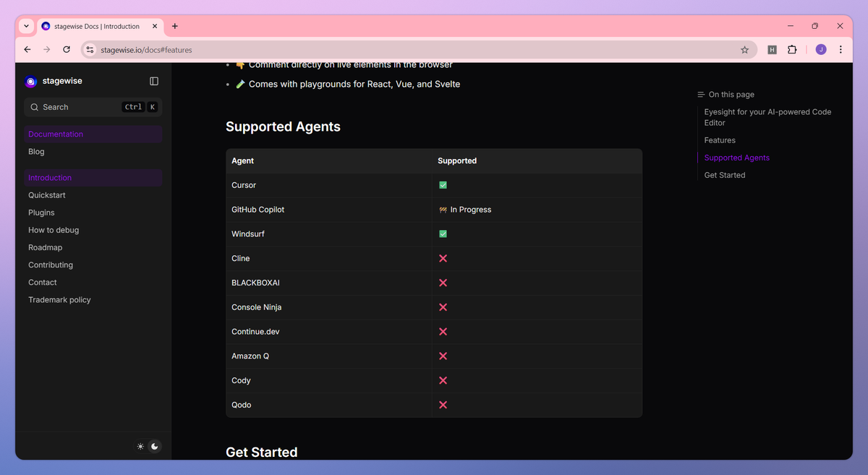Image resolution: width=868 pixels, height=475 pixels.
Task: Open the Search docs field
Action: (x=93, y=107)
